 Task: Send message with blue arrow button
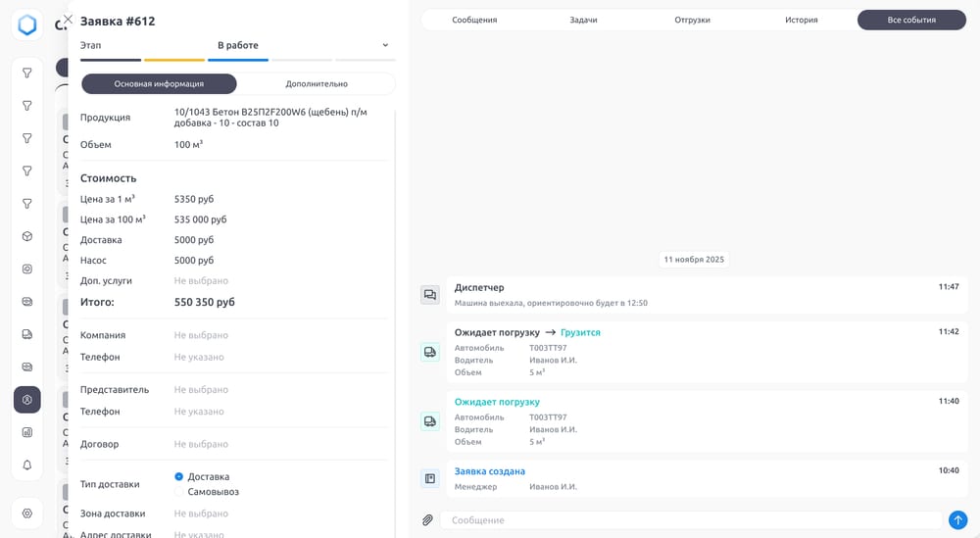[x=957, y=520]
